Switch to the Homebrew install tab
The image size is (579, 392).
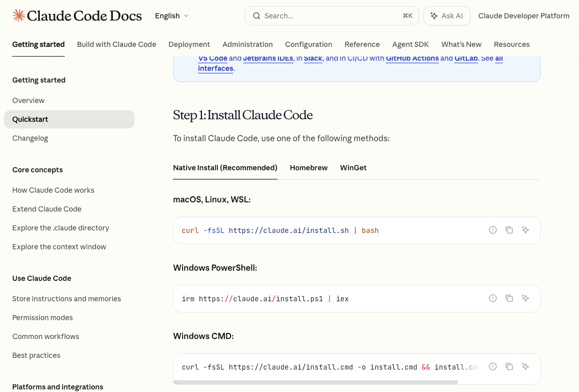click(x=309, y=168)
